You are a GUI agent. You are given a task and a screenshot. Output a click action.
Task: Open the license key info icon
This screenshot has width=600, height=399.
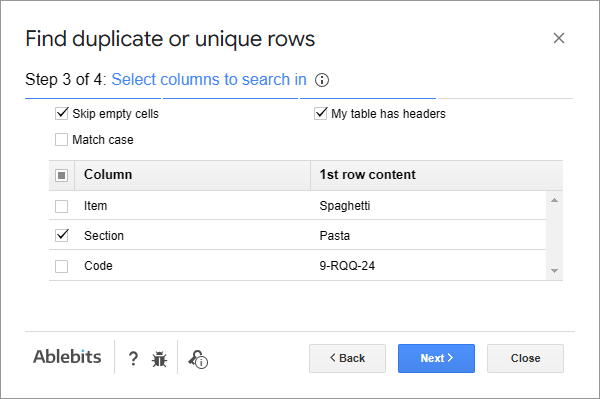pyautogui.click(x=198, y=359)
